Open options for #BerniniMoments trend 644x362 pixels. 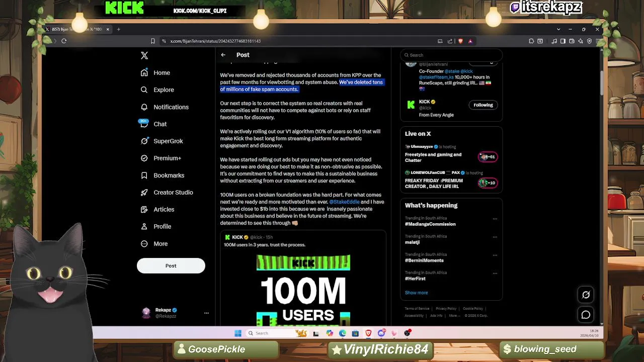(495, 255)
